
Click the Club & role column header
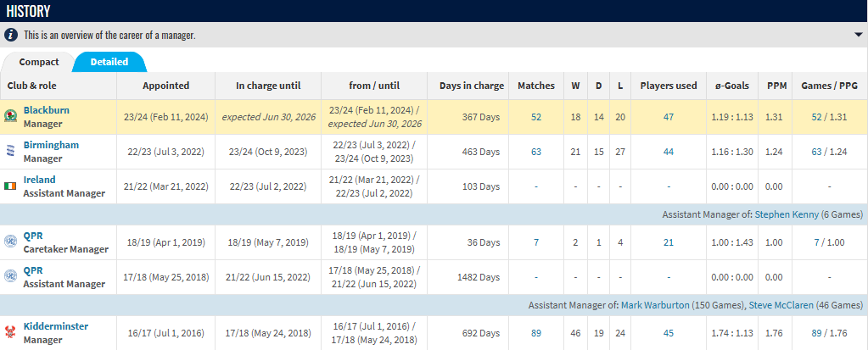[32, 86]
